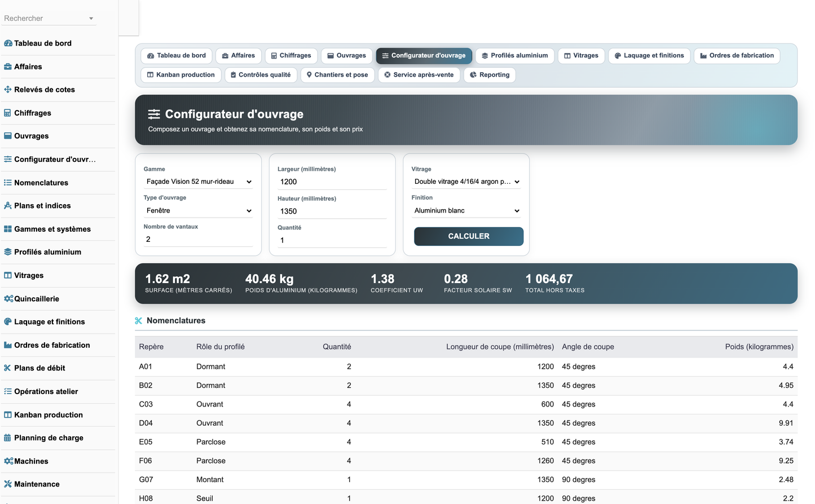The height and width of the screenshot is (504, 815).
Task: Open the Vitrage dropdown Double vitrage 4/16/4
Action: (x=466, y=182)
